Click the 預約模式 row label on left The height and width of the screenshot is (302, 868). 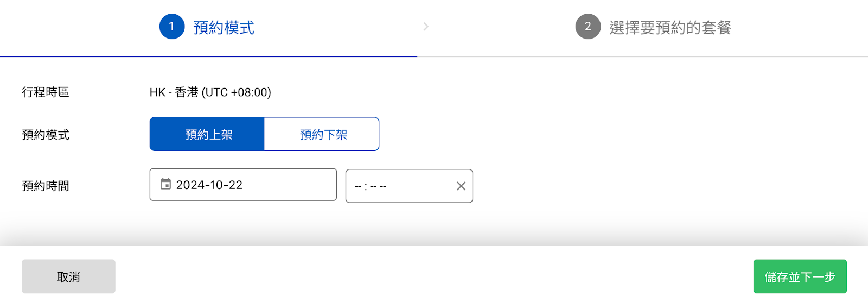[x=46, y=135]
